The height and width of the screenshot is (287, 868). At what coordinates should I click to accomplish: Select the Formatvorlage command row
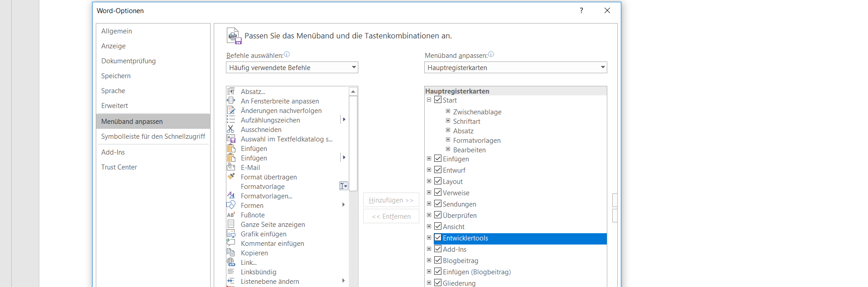tap(287, 186)
